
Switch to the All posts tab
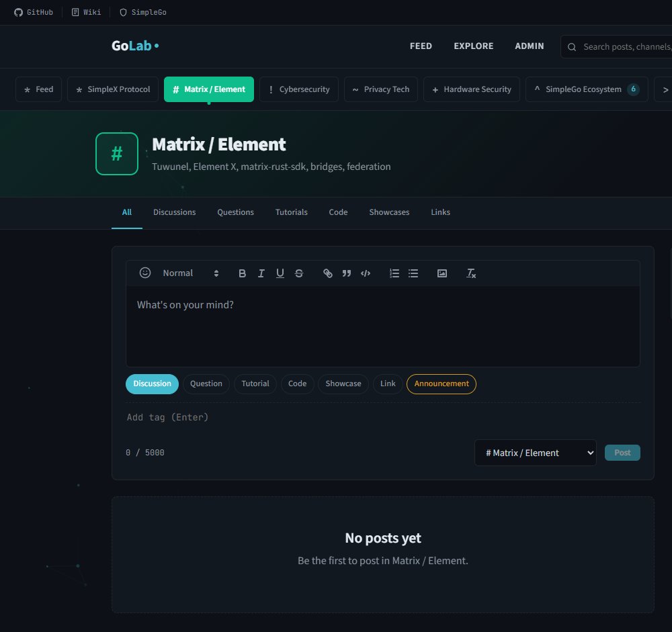click(x=127, y=212)
